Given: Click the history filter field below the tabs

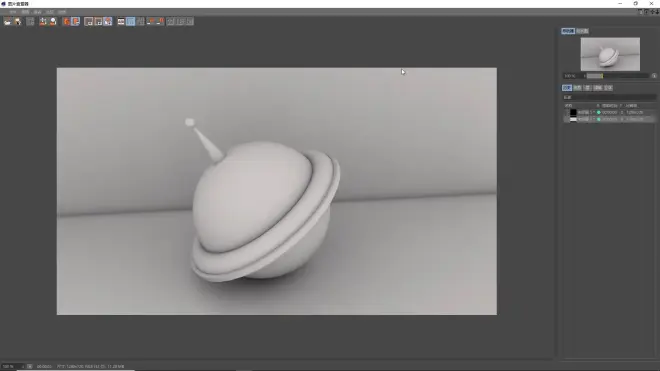Looking at the screenshot, I should click(609, 97).
